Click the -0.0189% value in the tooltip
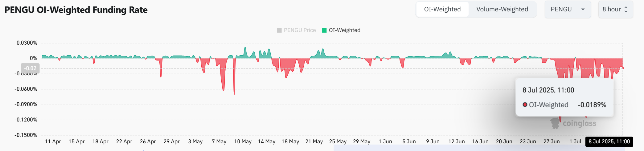The width and height of the screenshot is (644, 151). (x=592, y=105)
